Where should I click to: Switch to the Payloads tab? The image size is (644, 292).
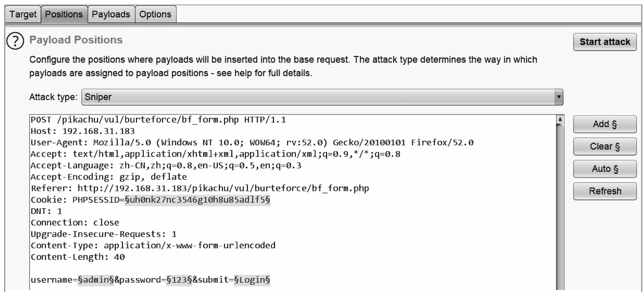point(111,14)
